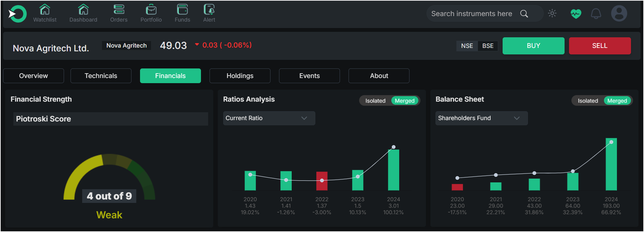Open the About tab

tap(379, 76)
